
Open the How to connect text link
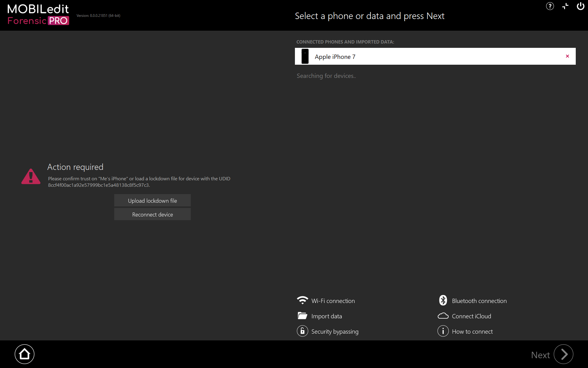click(472, 332)
